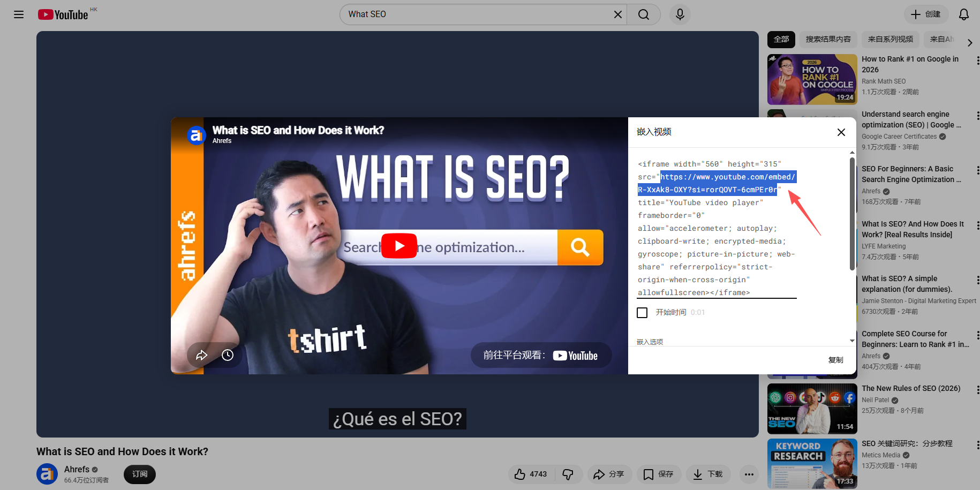Viewport: 980px width, 490px height.
Task: Subscribe to the Ahrefs channel
Action: click(x=140, y=474)
